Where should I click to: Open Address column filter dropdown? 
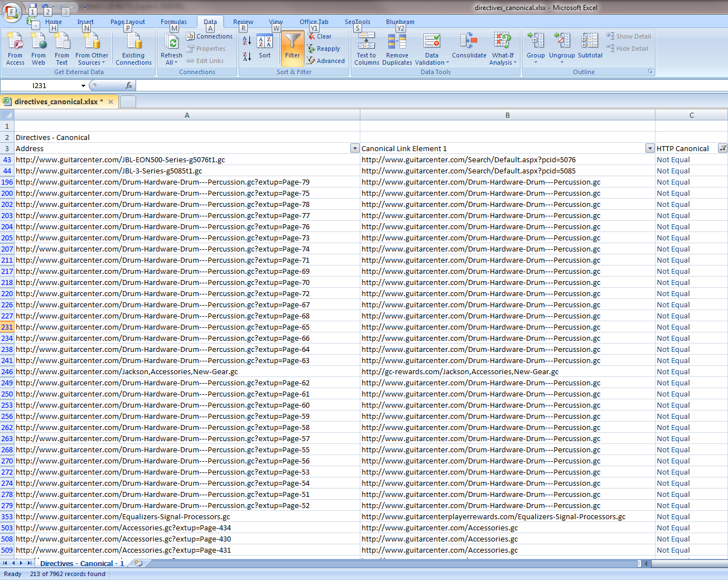(355, 148)
